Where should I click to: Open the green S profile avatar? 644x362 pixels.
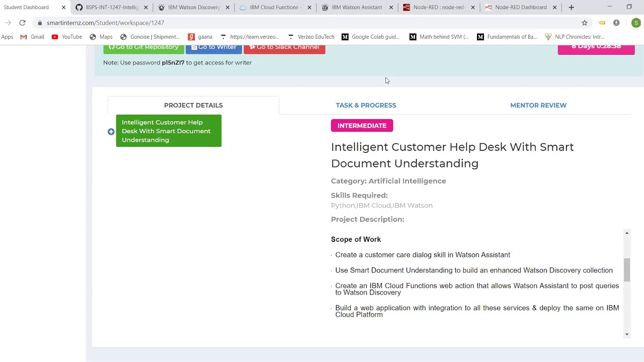pos(636,23)
